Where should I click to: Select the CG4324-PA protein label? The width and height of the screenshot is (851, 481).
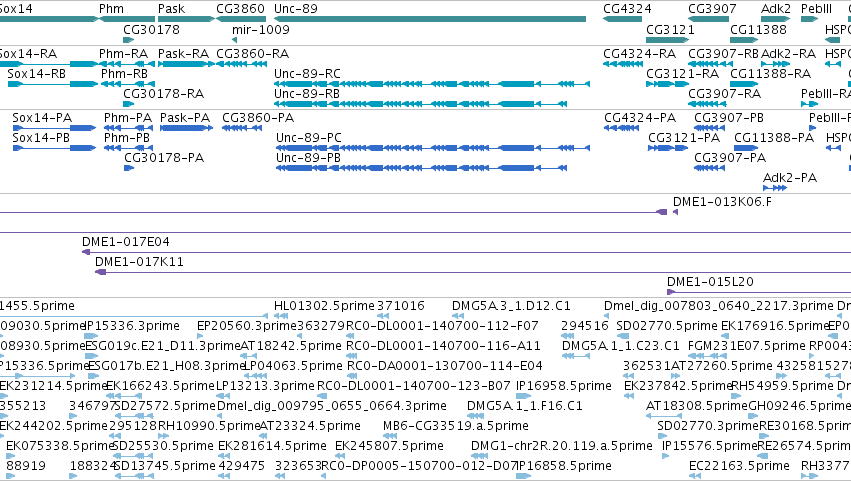pyautogui.click(x=640, y=118)
